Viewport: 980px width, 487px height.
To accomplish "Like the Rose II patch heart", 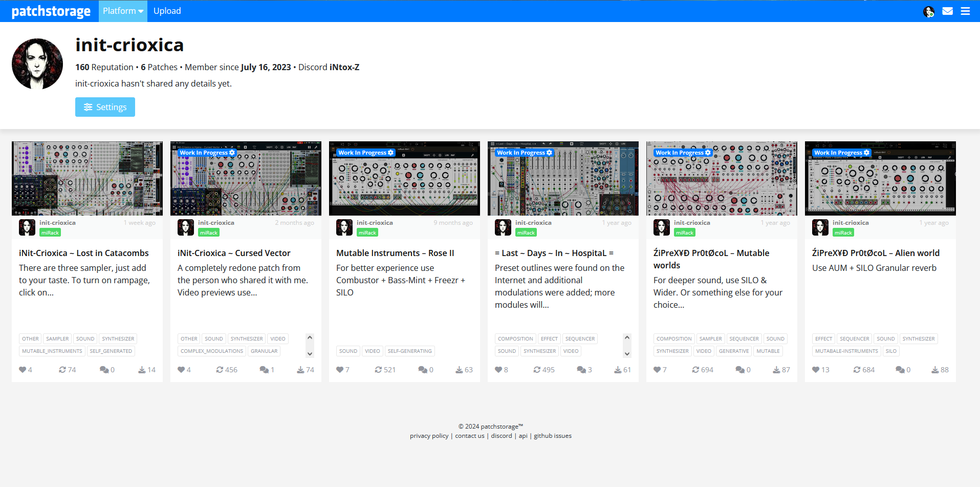I will point(340,370).
